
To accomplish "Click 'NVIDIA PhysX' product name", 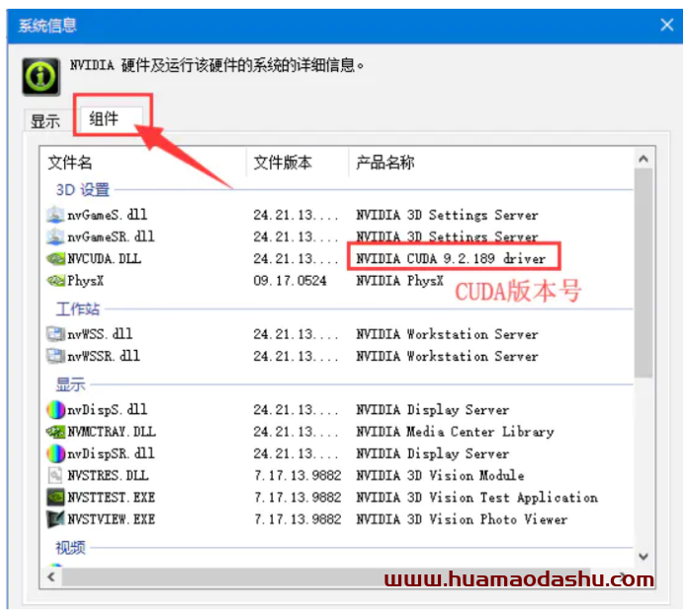I will point(399,281).
